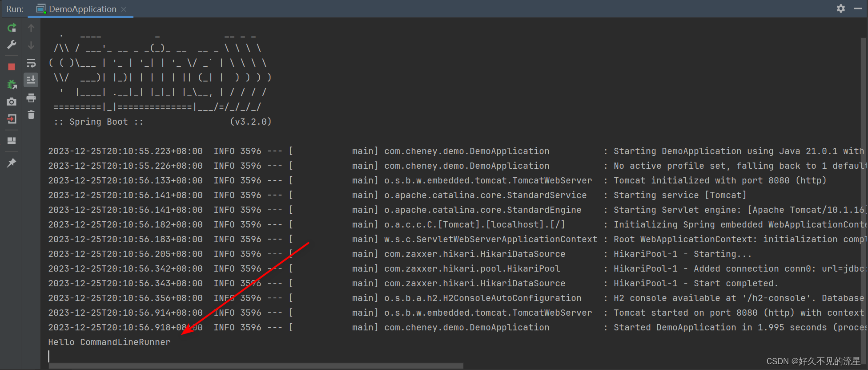Image resolution: width=868 pixels, height=370 pixels.
Task: Click 'Tomcat initialized with port 8080' message
Action: click(720, 180)
